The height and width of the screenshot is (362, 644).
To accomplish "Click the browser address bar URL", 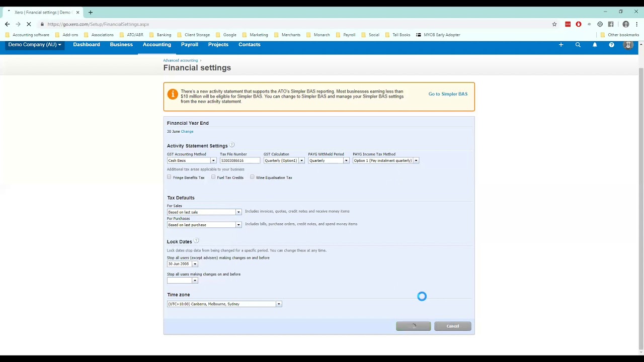I will [x=98, y=24].
